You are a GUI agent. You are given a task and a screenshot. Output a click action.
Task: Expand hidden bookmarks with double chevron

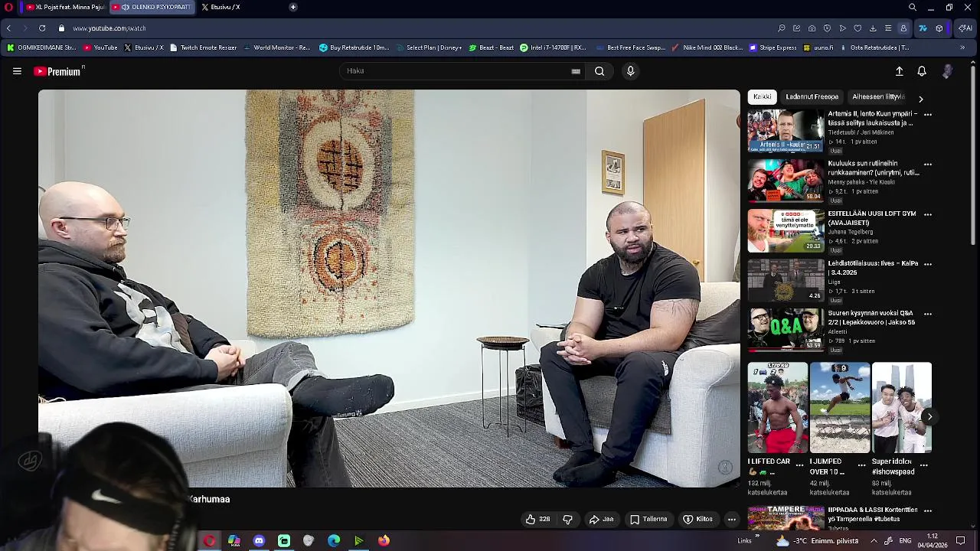[962, 47]
